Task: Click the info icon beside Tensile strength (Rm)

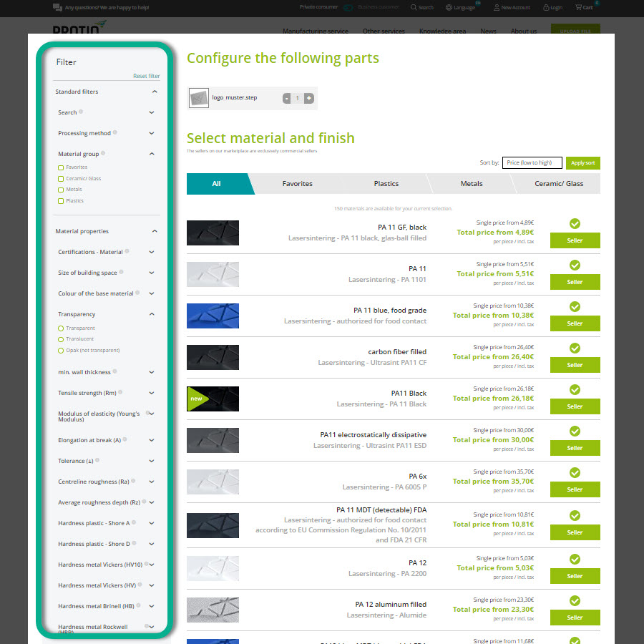Action: (x=120, y=392)
